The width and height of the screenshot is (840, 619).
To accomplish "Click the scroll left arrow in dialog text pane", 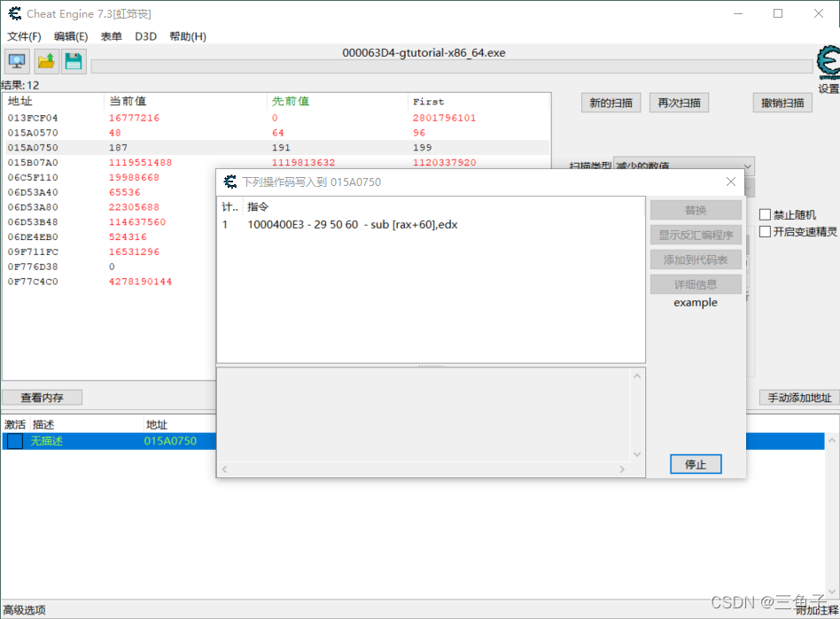I will pyautogui.click(x=224, y=469).
